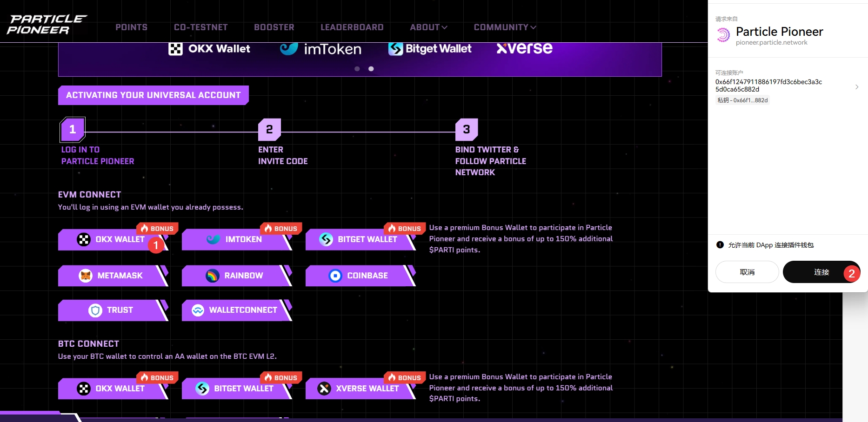
Task: Click the WalletConnect icon
Action: pos(198,310)
